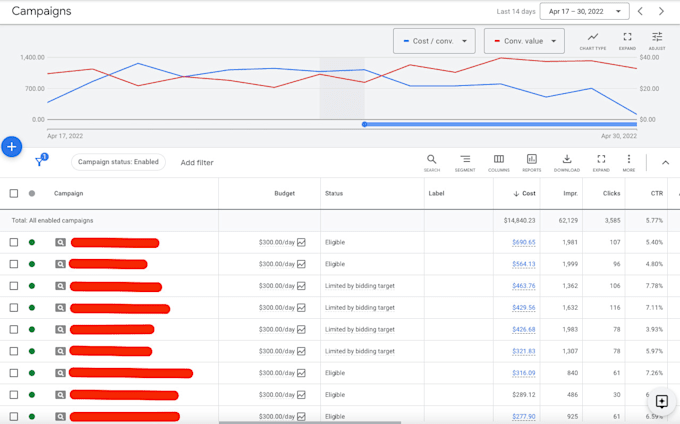Open budget chart icon in $316.09 row

tap(301, 373)
